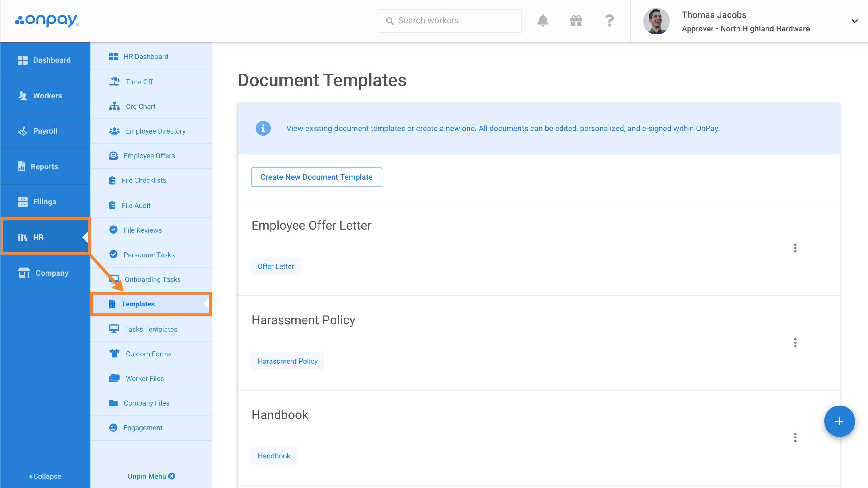Screen dimensions: 868x488
Task: Navigate to Payroll in main sidebar
Action: tap(45, 131)
